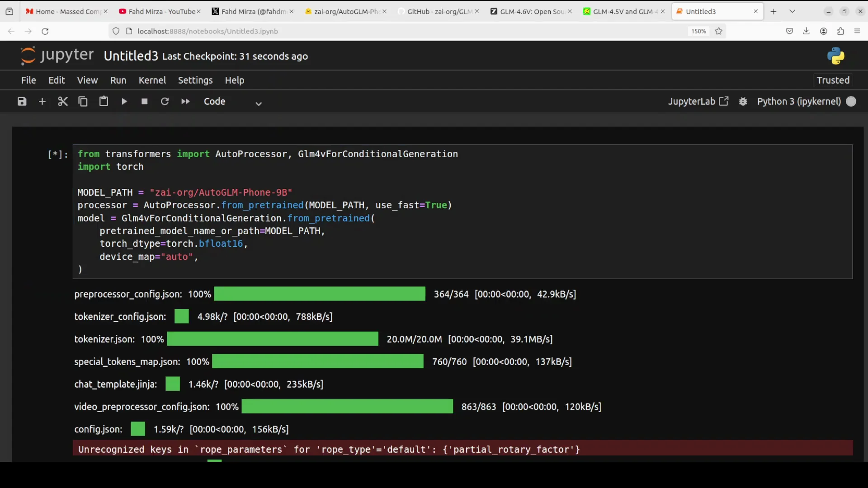Click the preprocessor_config.json green progress bar
This screenshot has width=868, height=488.
tap(319, 294)
